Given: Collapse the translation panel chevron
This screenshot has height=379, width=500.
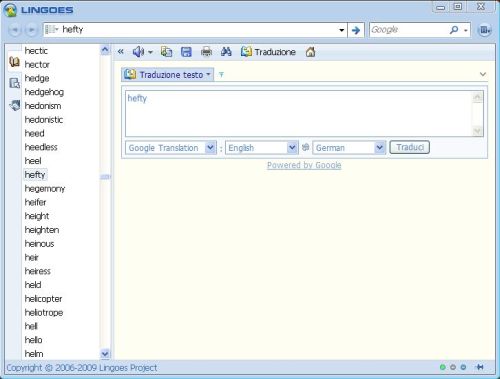Looking at the screenshot, I should 483,74.
